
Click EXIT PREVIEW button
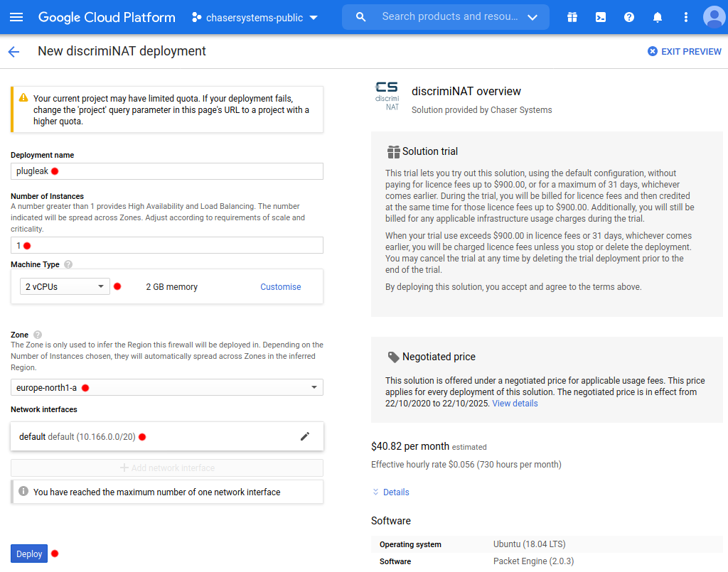[x=684, y=51]
